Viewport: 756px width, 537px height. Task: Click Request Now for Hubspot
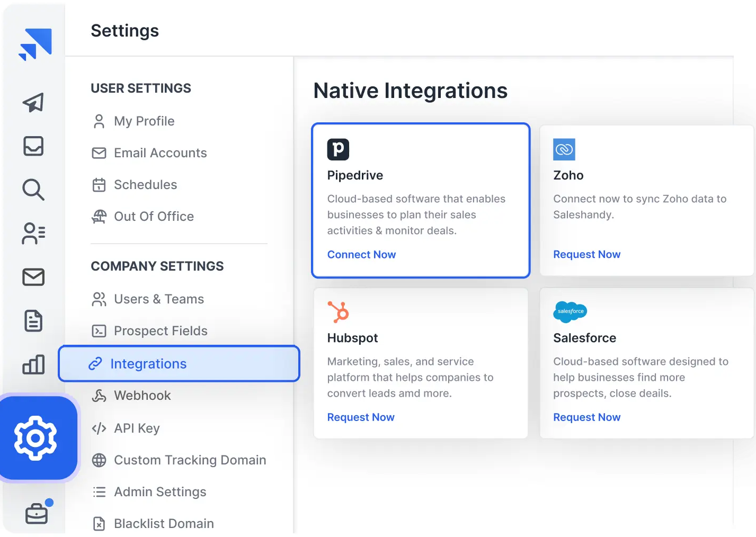coord(361,417)
